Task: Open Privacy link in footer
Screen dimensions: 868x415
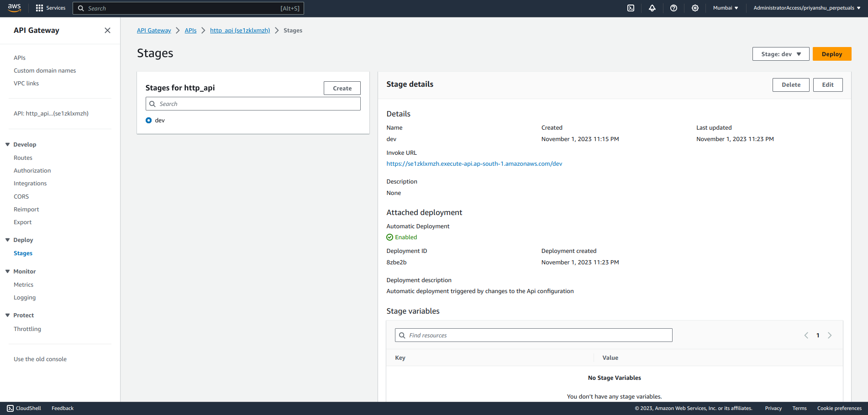Action: pyautogui.click(x=773, y=408)
